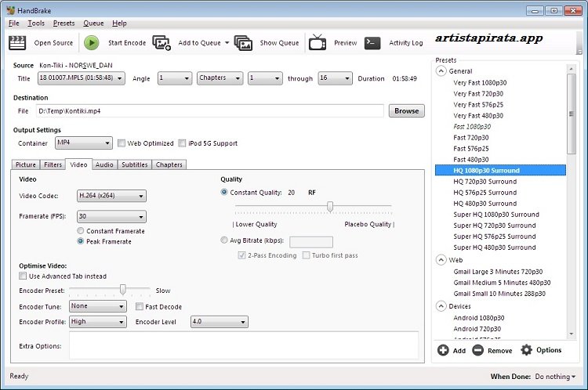This screenshot has height=390, width=588.
Task: Select the Avg Bitrate (kbps) radio button
Action: click(224, 240)
